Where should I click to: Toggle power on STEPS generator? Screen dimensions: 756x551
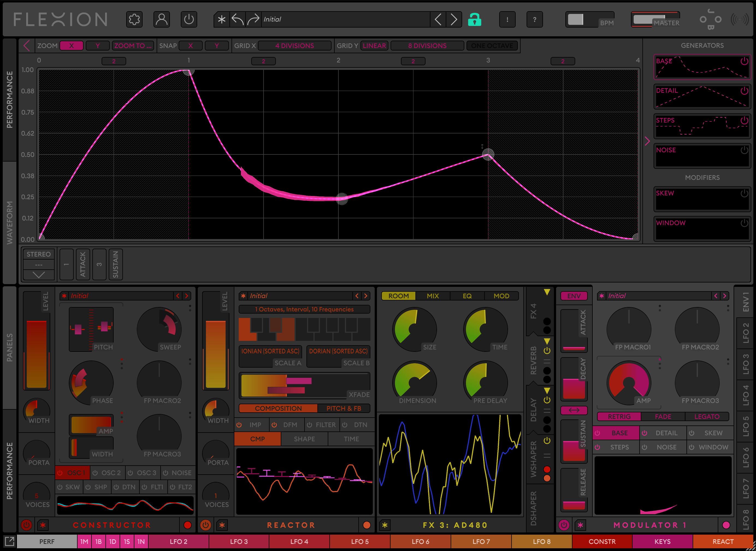coord(744,120)
